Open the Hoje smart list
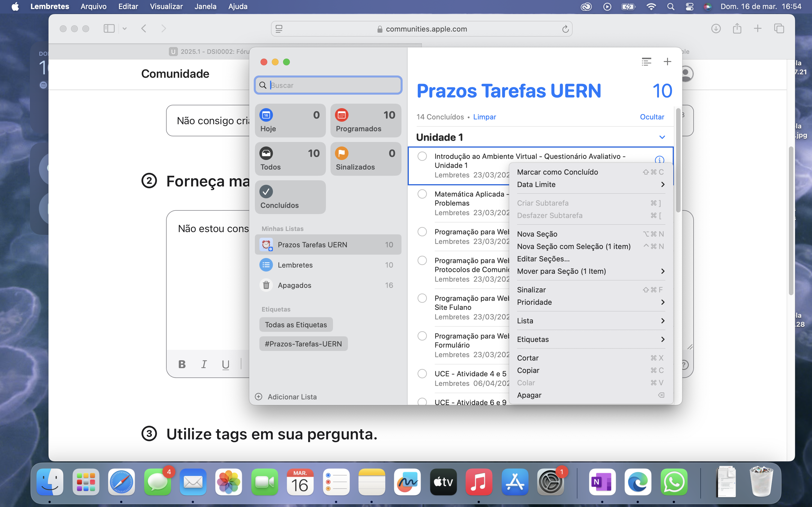The height and width of the screenshot is (507, 812). [290, 121]
